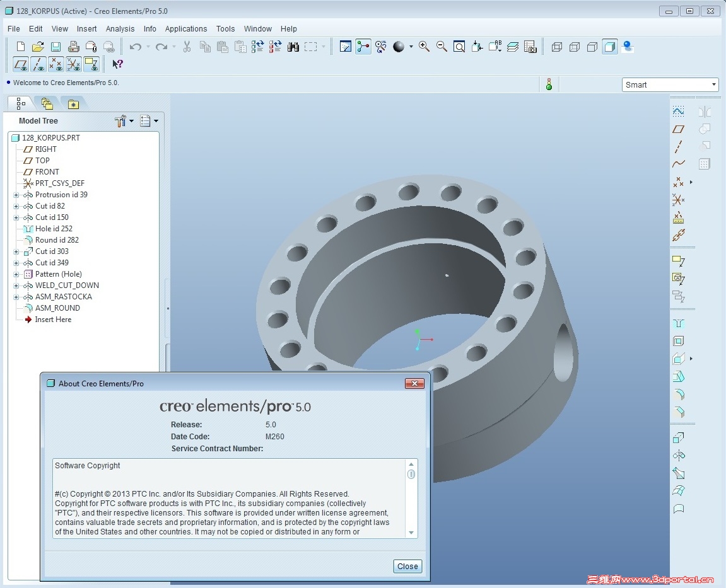The image size is (726, 588).
Task: Toggle Wireframe display mode
Action: (557, 46)
